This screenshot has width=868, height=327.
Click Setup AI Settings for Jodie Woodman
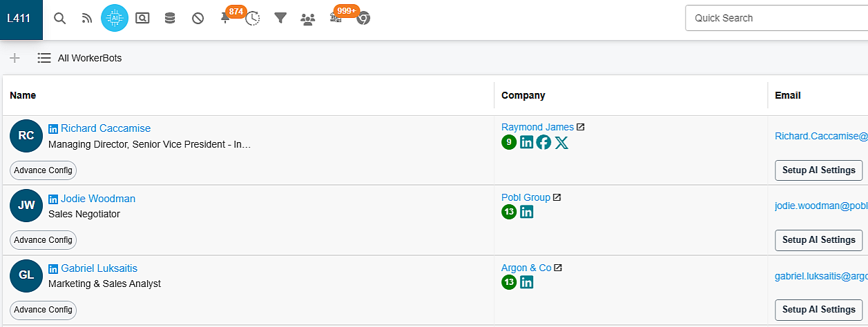point(818,240)
